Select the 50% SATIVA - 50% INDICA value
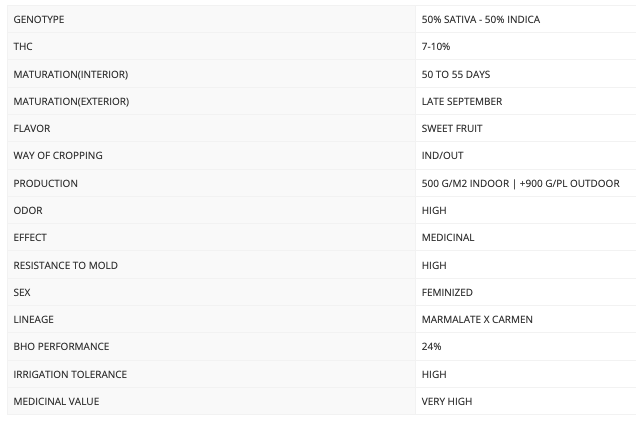 tap(481, 19)
